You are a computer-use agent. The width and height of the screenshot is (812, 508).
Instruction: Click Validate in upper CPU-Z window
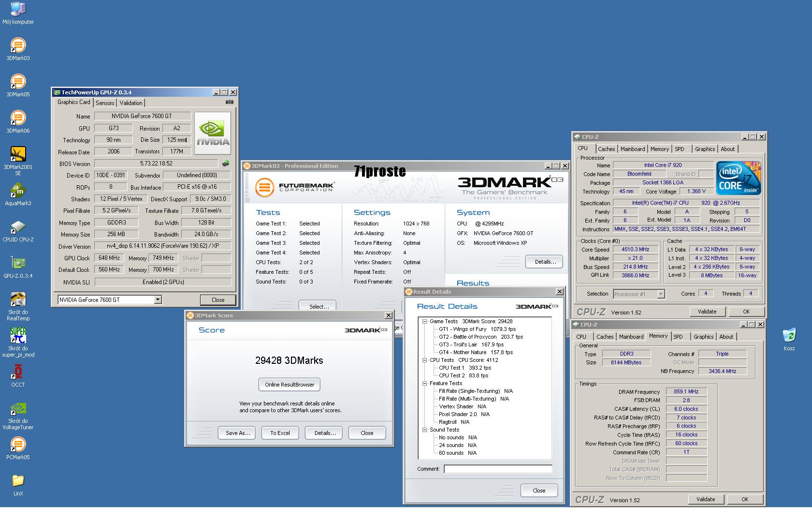[707, 312]
